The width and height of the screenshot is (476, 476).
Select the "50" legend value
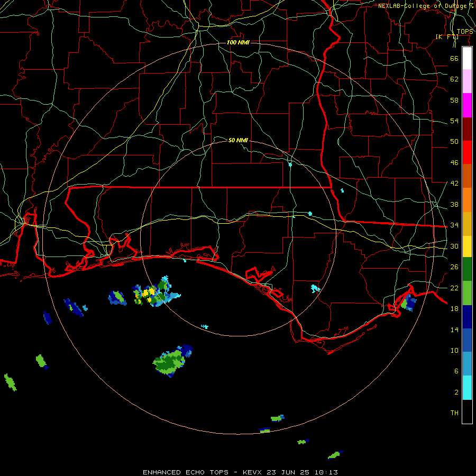pyautogui.click(x=454, y=141)
